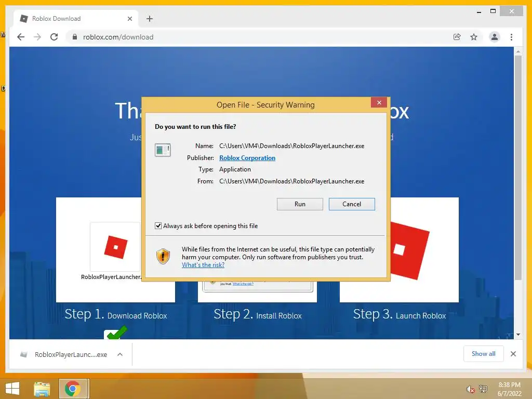Dismiss the downloads bar with X
The image size is (532, 399).
click(513, 354)
